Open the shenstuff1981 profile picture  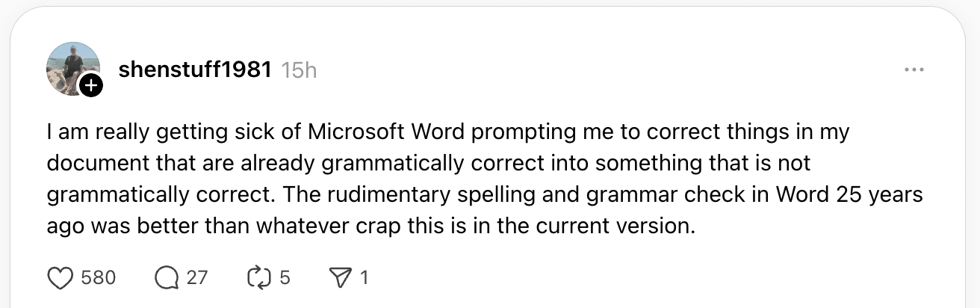[x=73, y=68]
